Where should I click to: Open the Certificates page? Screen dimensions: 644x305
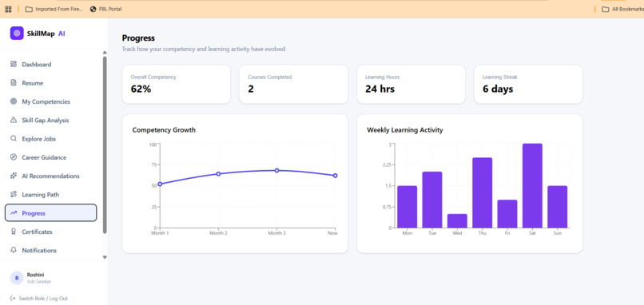(50, 232)
